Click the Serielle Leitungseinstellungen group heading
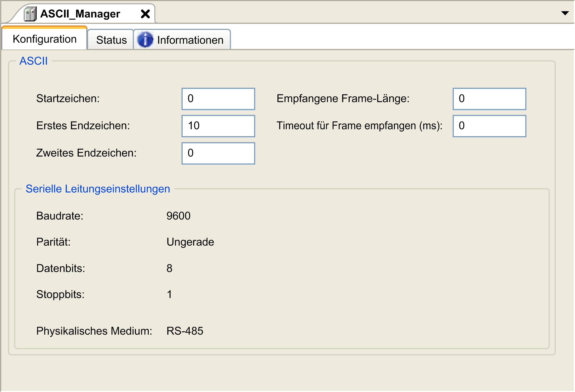Image resolution: width=575 pixels, height=392 pixels. 98,189
